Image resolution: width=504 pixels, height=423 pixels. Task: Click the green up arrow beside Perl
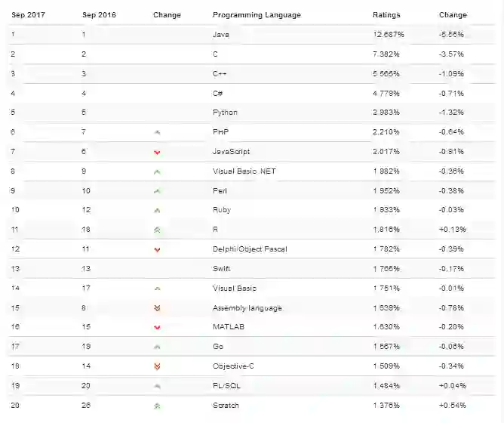(x=157, y=191)
